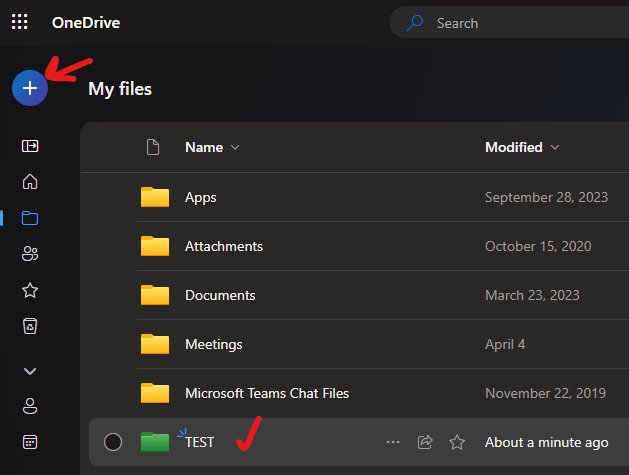Click the date November 22, 2019
The height and width of the screenshot is (475, 629).
[x=545, y=393]
